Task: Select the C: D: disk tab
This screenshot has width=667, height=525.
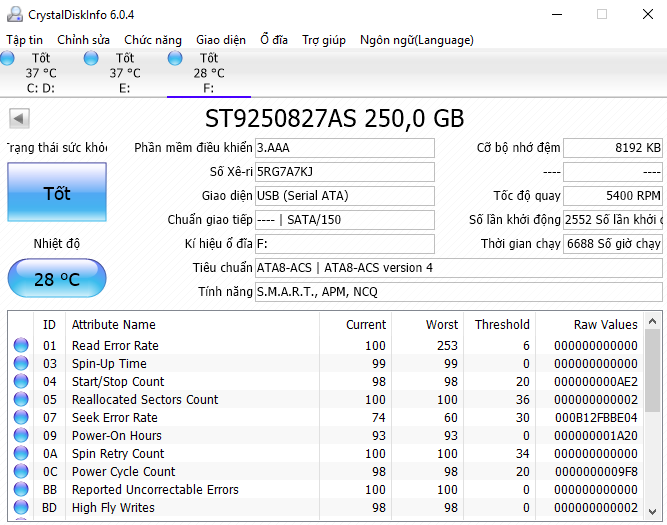Action: 40,73
